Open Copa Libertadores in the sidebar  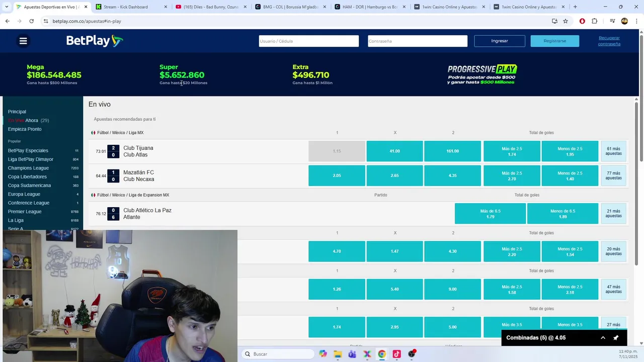click(27, 177)
